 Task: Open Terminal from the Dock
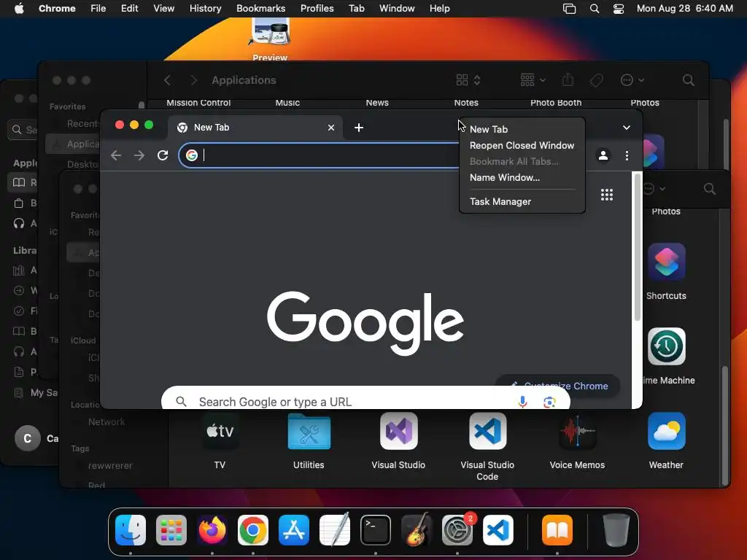[x=376, y=530]
